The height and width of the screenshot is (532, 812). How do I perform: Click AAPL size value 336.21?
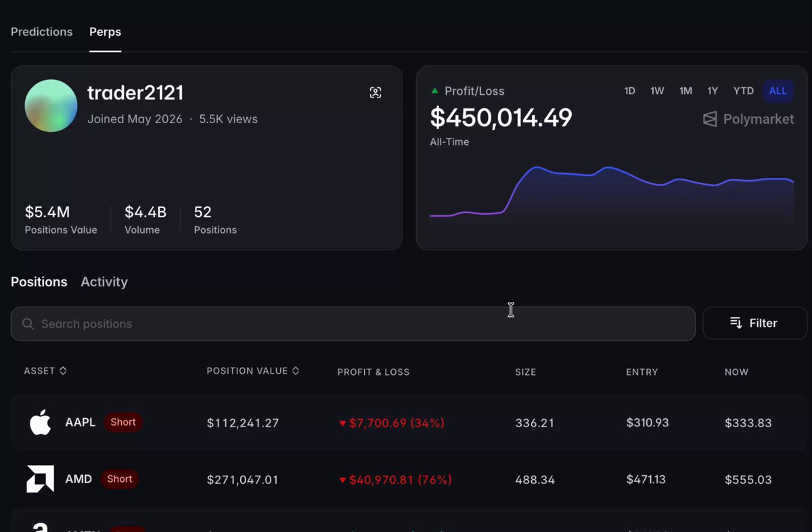pos(535,423)
